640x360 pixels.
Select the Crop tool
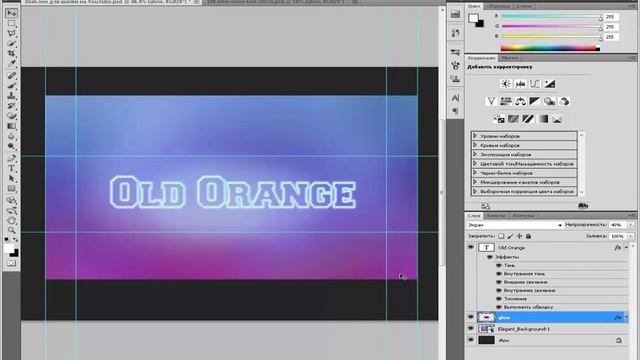[11, 53]
